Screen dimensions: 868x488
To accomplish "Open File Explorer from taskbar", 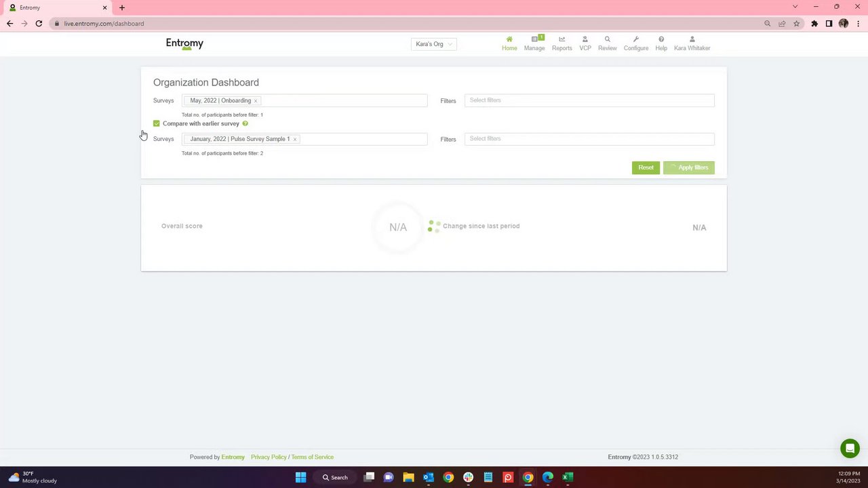I will click(409, 477).
